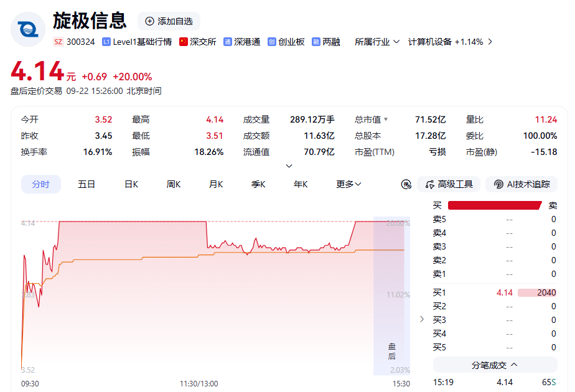Collapse order book with the side chevron
The image size is (575, 392).
coord(422,319)
